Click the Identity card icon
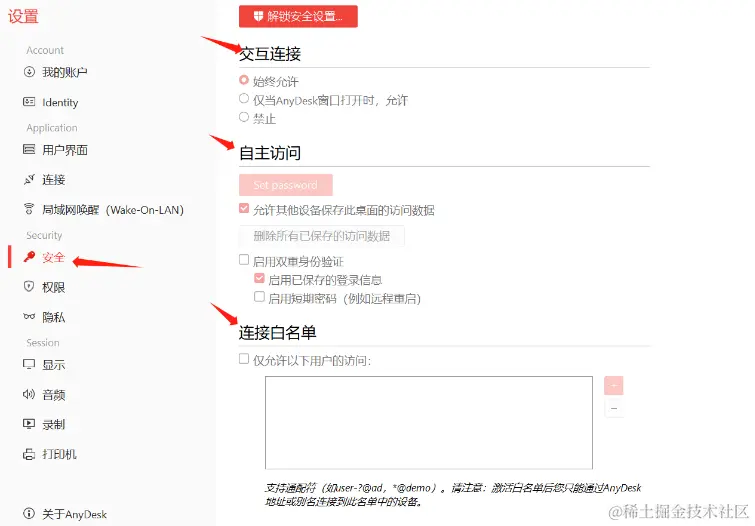This screenshot has width=755, height=526. [29, 102]
